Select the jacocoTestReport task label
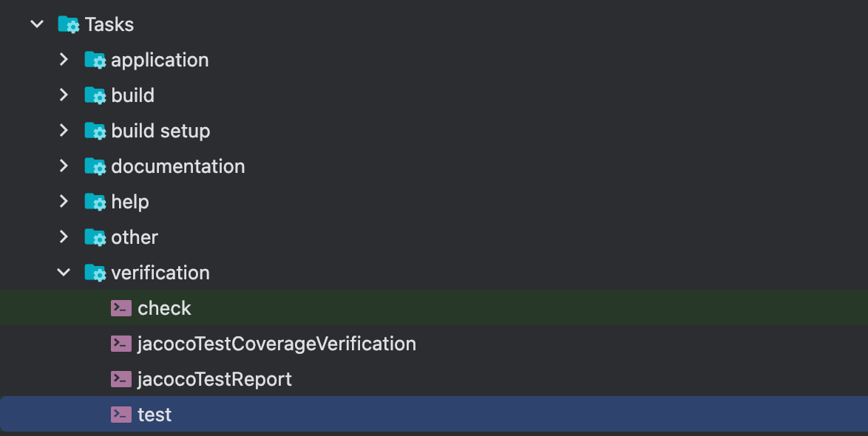The image size is (868, 436). (x=214, y=379)
